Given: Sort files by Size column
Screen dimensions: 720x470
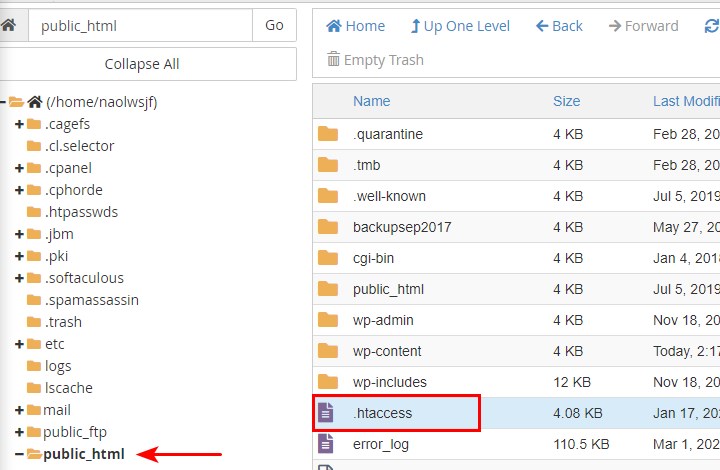Looking at the screenshot, I should (x=566, y=101).
